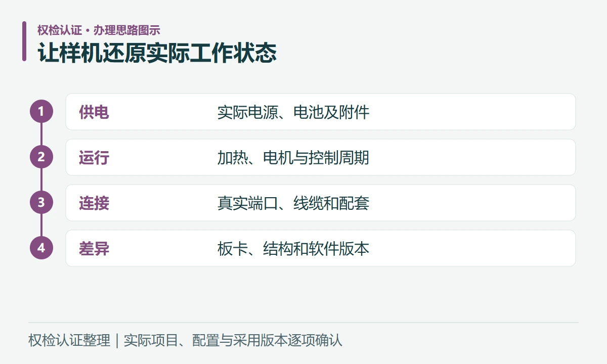Select the 供电 label
The width and height of the screenshot is (607, 364).
tap(94, 112)
